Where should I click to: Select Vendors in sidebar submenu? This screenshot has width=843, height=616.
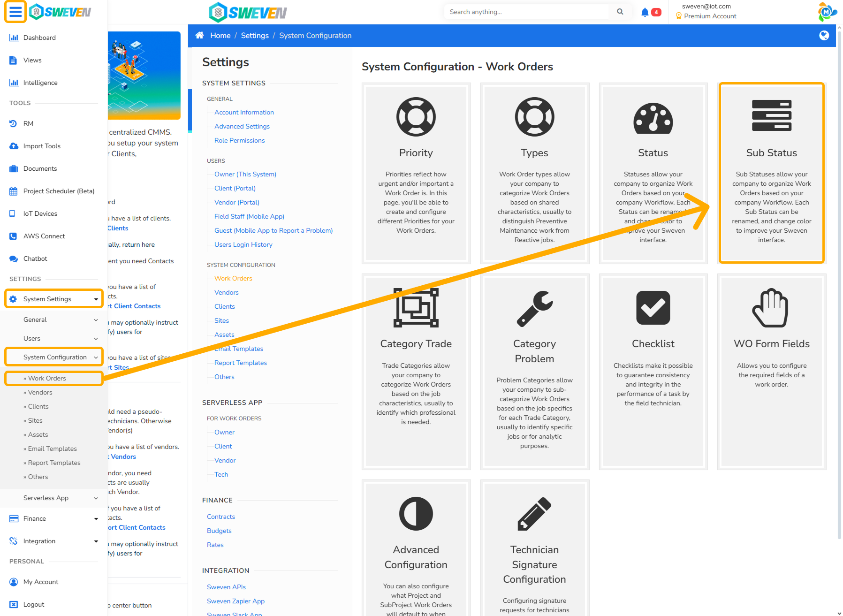point(40,392)
